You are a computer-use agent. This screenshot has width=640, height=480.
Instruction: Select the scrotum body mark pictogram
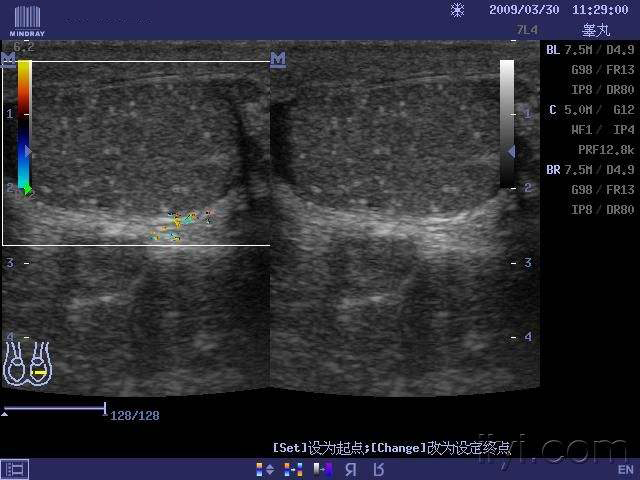tap(28, 364)
